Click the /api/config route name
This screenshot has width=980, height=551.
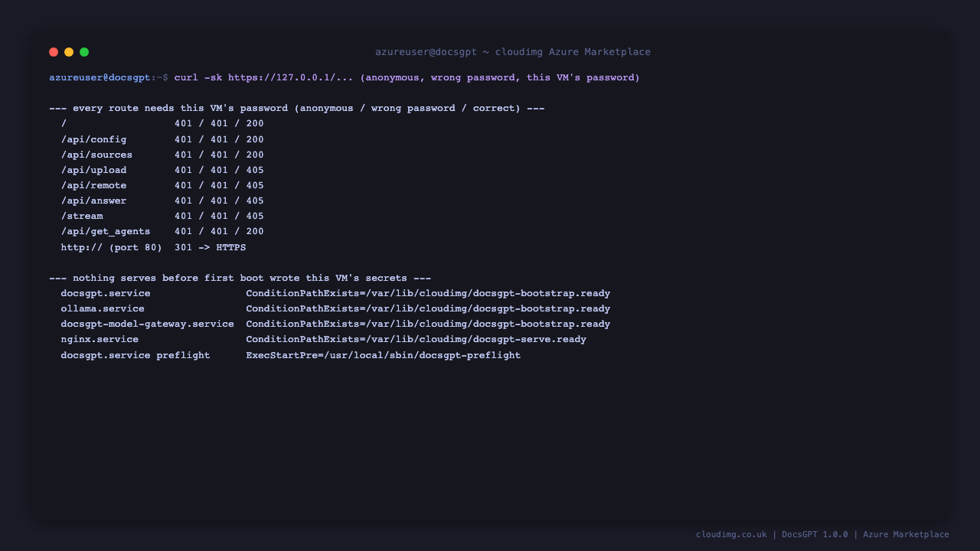click(94, 139)
